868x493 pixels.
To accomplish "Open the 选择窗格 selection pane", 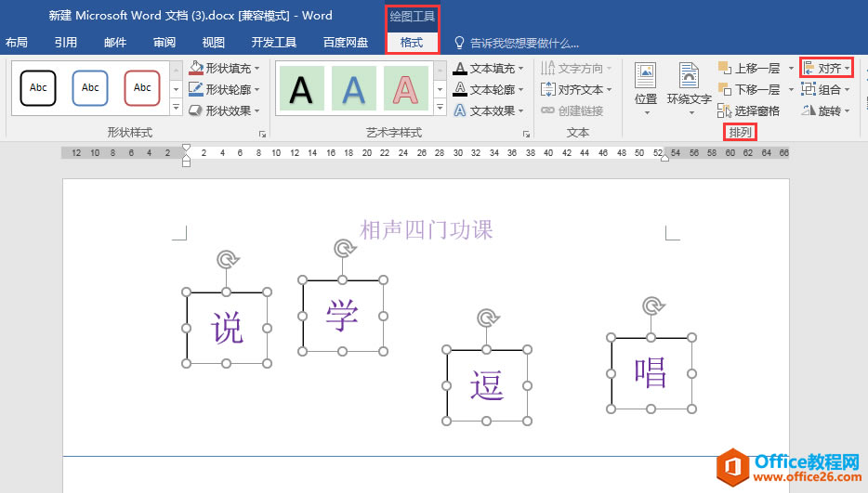I will click(748, 110).
